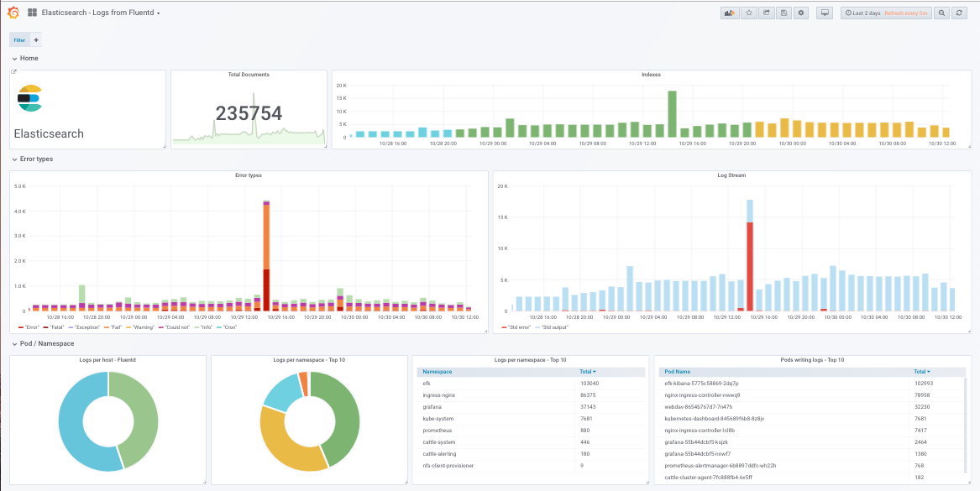The image size is (980, 491).
Task: Click the Add panel icon
Action: [x=730, y=13]
